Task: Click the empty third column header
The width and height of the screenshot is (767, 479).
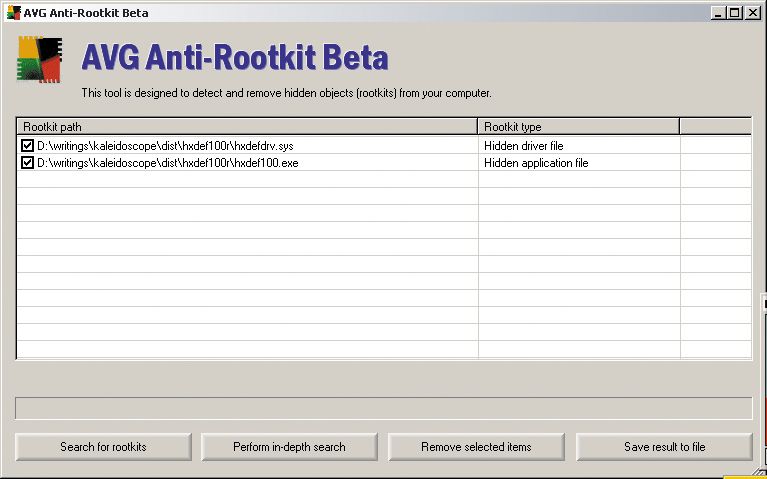Action: pos(715,127)
